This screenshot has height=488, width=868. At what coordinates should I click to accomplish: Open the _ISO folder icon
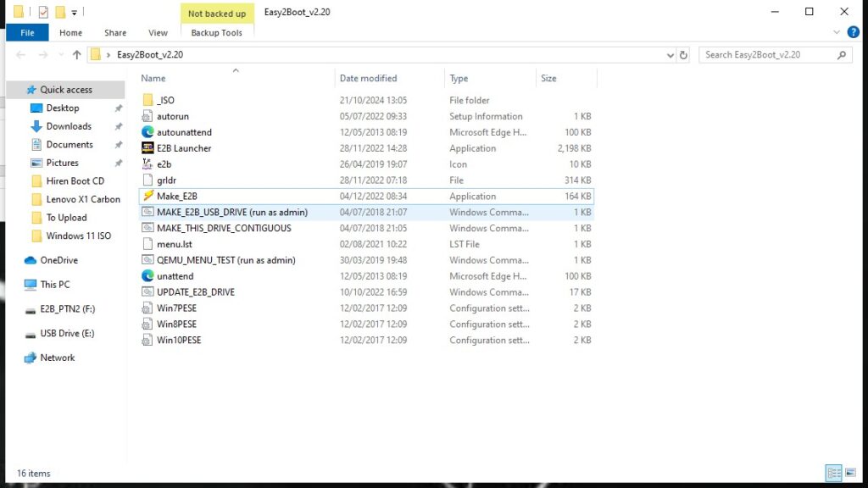147,100
